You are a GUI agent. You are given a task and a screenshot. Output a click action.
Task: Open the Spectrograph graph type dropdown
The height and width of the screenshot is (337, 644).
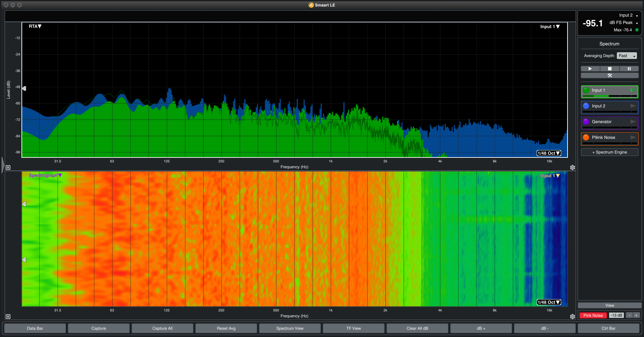[45, 175]
